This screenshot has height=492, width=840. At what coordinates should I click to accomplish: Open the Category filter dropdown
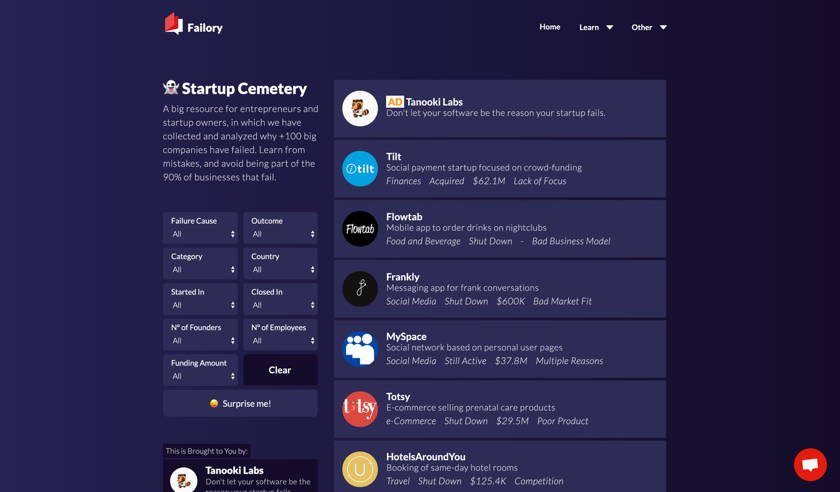200,263
